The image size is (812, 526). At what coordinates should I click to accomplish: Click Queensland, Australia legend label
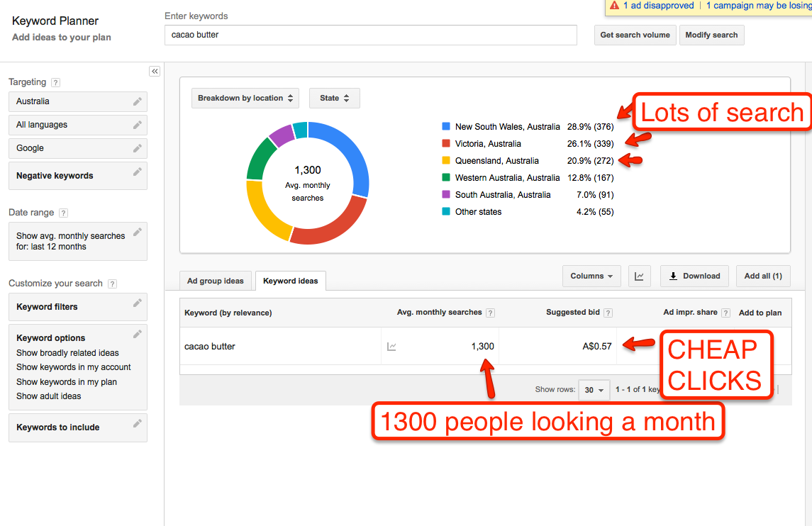(x=496, y=161)
